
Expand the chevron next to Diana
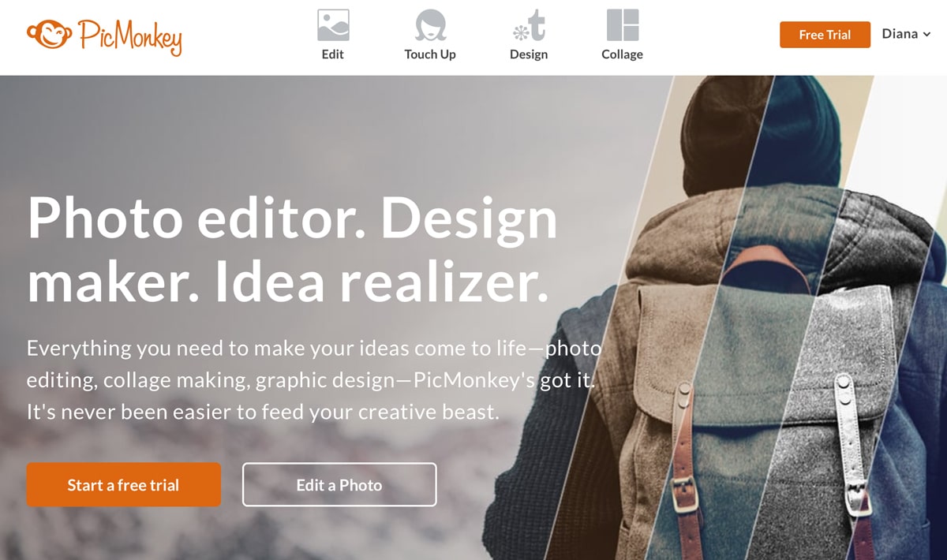[x=926, y=35]
